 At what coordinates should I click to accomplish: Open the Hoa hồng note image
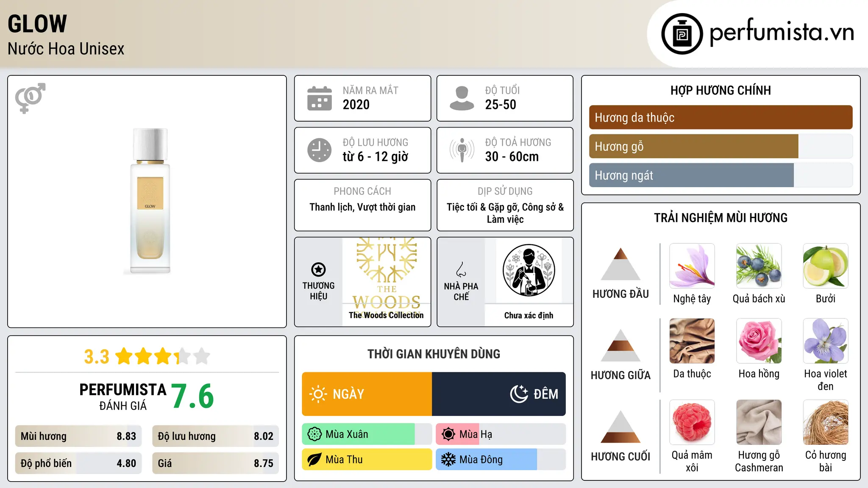click(759, 341)
